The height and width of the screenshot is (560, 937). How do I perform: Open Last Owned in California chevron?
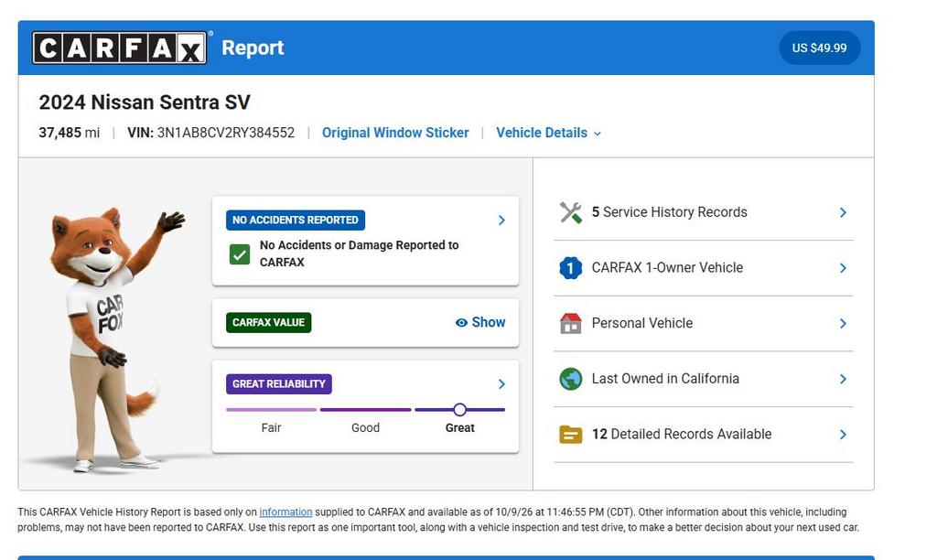(x=843, y=379)
